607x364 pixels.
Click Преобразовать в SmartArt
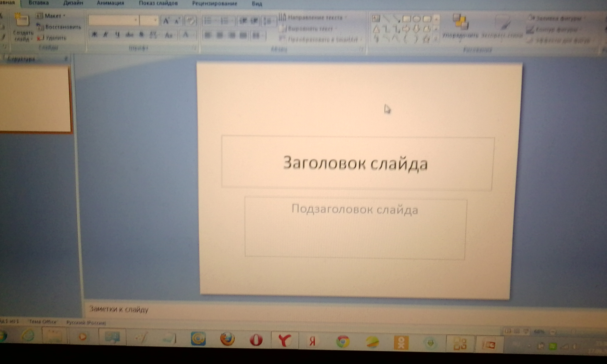tap(321, 39)
